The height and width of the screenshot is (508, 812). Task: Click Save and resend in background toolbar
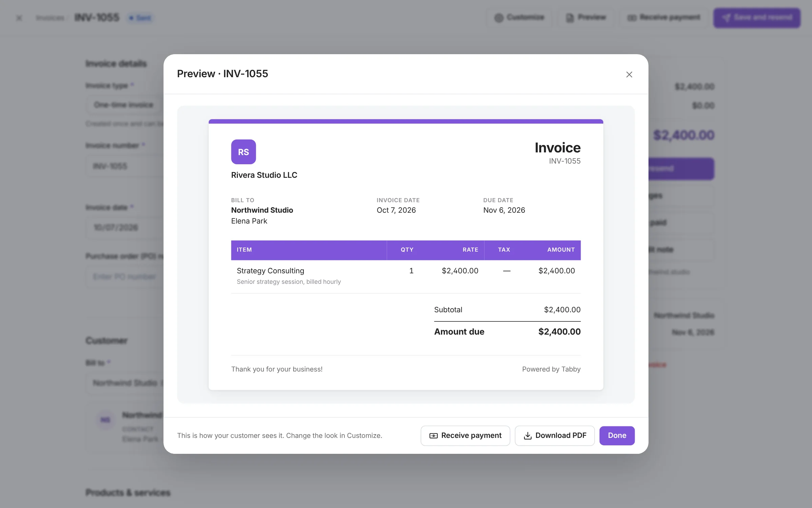tap(757, 18)
